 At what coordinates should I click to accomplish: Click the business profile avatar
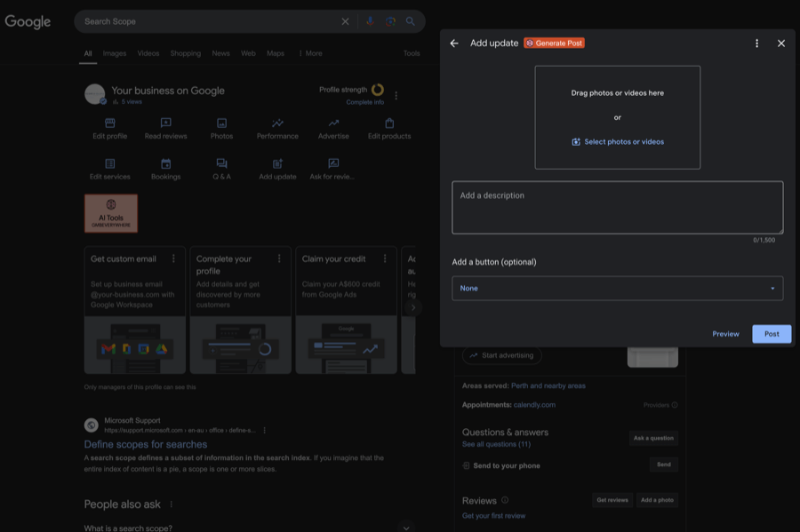pyautogui.click(x=95, y=94)
